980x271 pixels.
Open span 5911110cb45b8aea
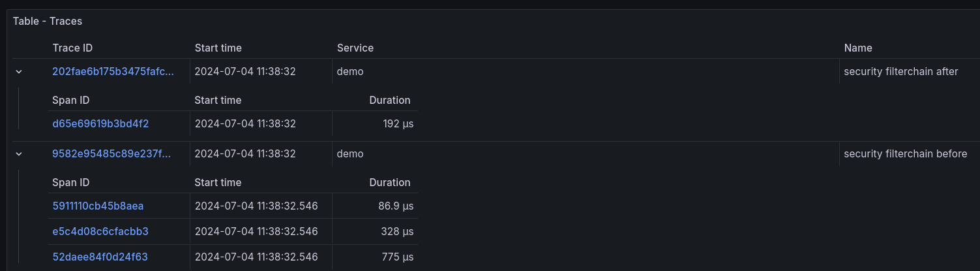[x=98, y=206]
